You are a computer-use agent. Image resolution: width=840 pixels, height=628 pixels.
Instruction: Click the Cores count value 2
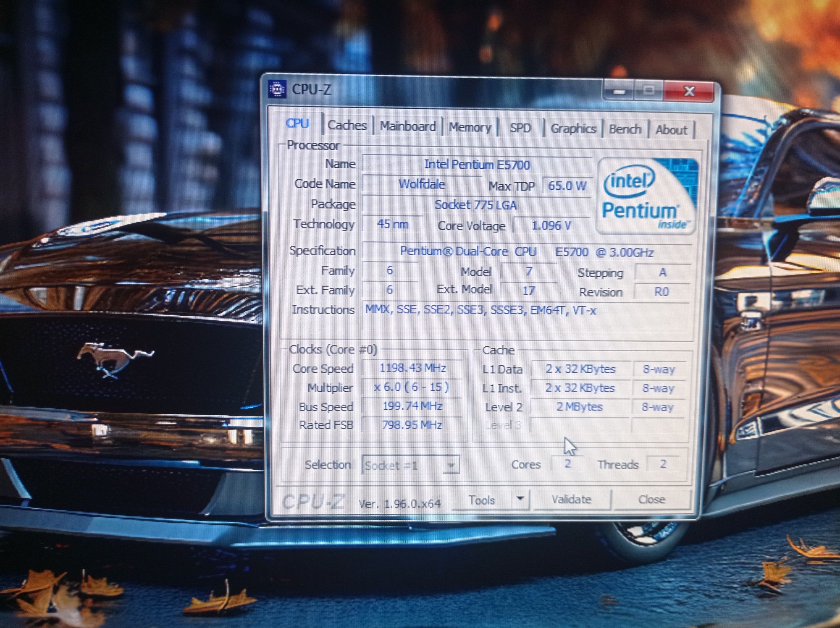coord(567,464)
